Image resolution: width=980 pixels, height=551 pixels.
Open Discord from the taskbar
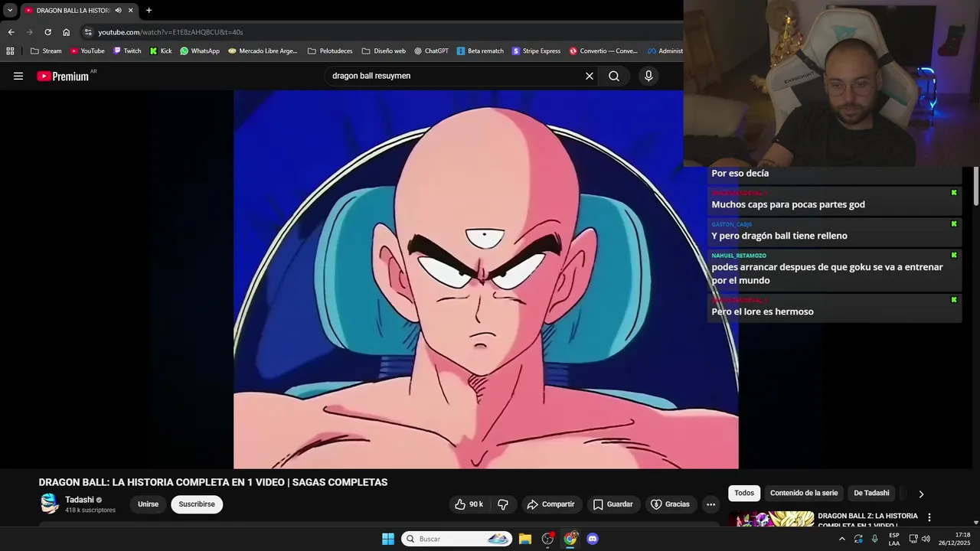pos(593,539)
